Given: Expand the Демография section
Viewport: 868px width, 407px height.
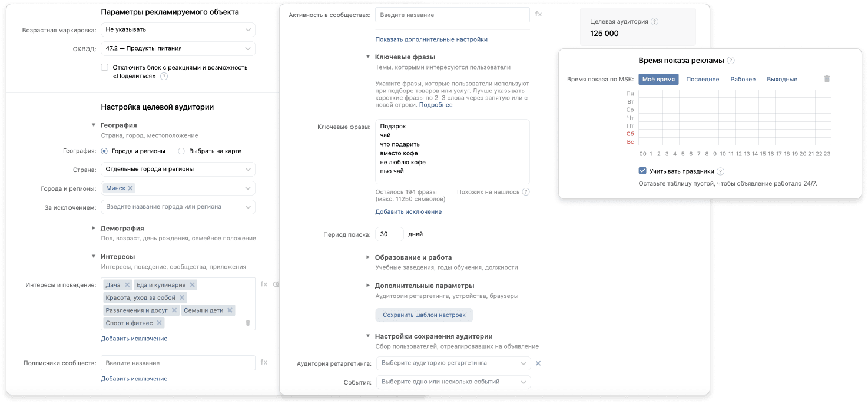Looking at the screenshot, I should [93, 228].
